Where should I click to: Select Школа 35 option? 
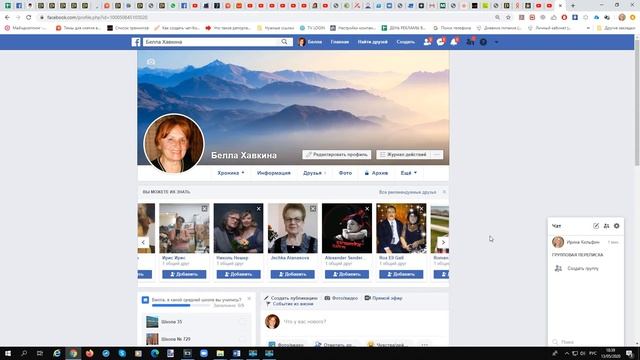coord(196,322)
